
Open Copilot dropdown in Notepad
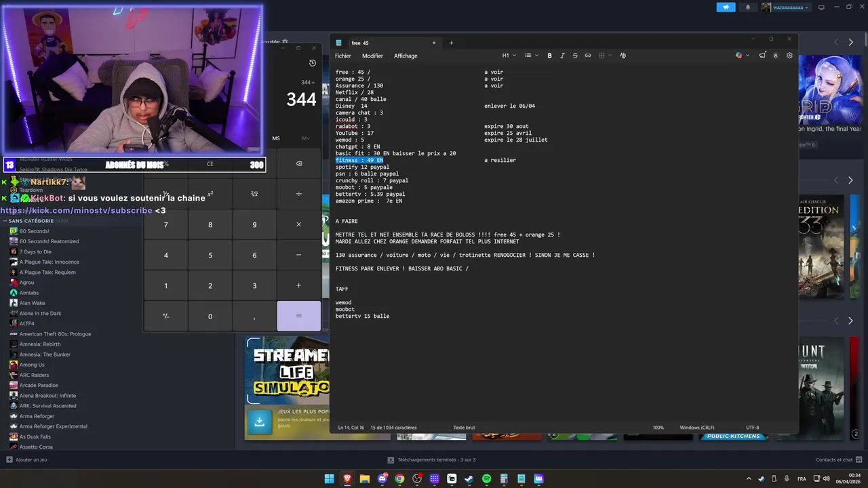point(743,56)
